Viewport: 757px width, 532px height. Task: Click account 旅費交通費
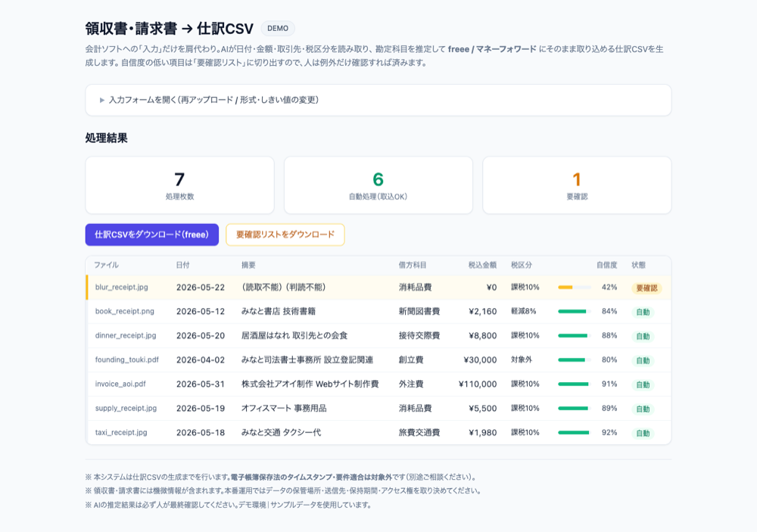click(x=419, y=432)
